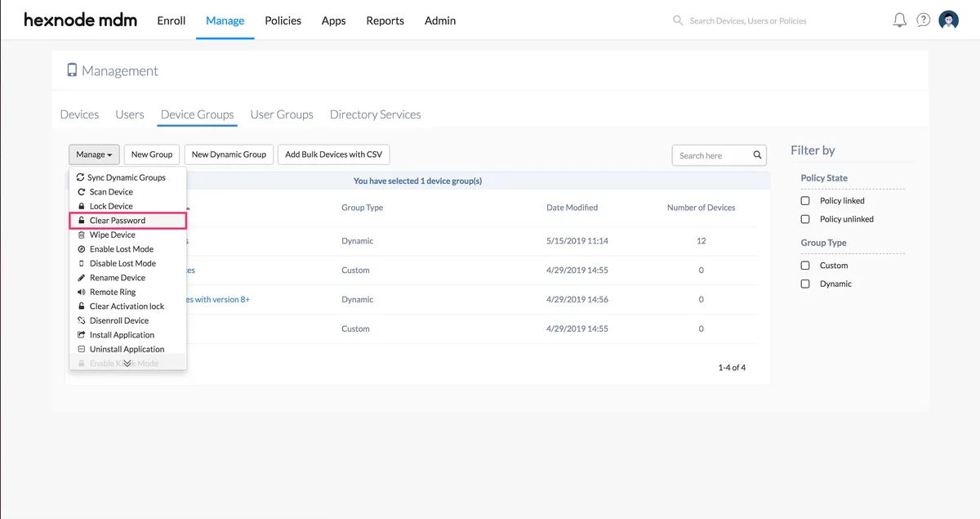Switch to the User Groups tab

[282, 114]
